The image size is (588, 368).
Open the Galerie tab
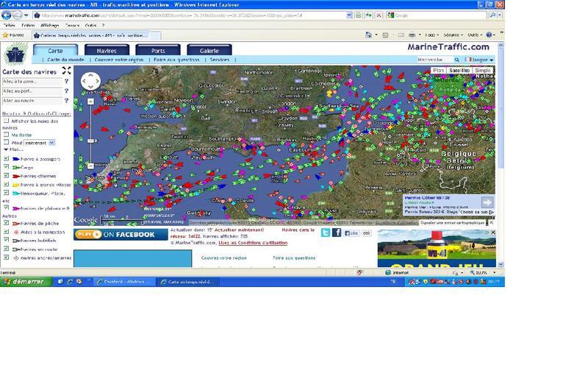[x=209, y=50]
